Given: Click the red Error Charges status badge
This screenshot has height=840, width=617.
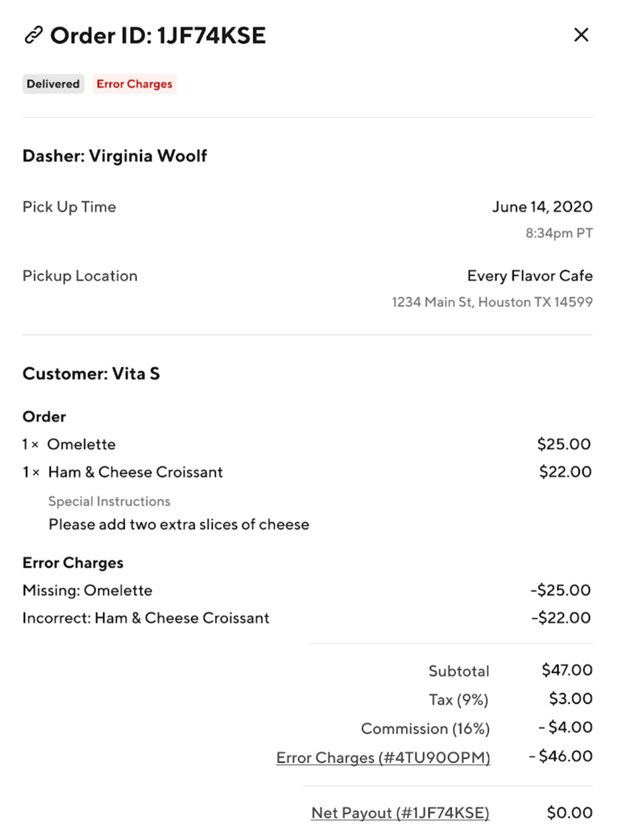Looking at the screenshot, I should click(x=134, y=84).
